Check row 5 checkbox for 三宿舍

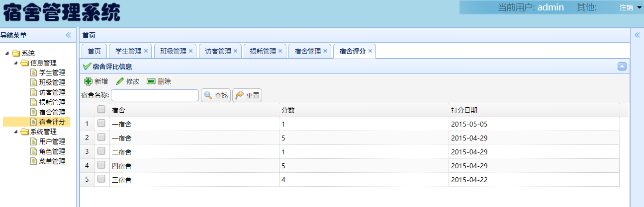pos(101,179)
